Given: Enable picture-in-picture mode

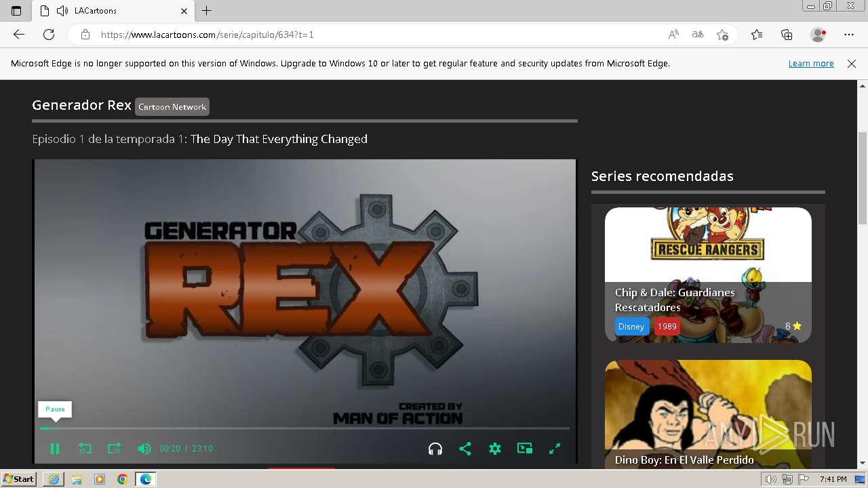Looking at the screenshot, I should pyautogui.click(x=525, y=449).
